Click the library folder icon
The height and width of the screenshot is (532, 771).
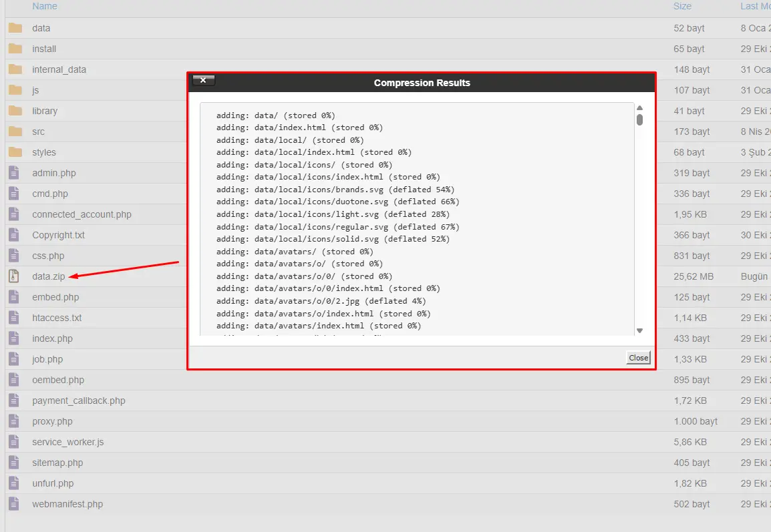[x=15, y=111]
